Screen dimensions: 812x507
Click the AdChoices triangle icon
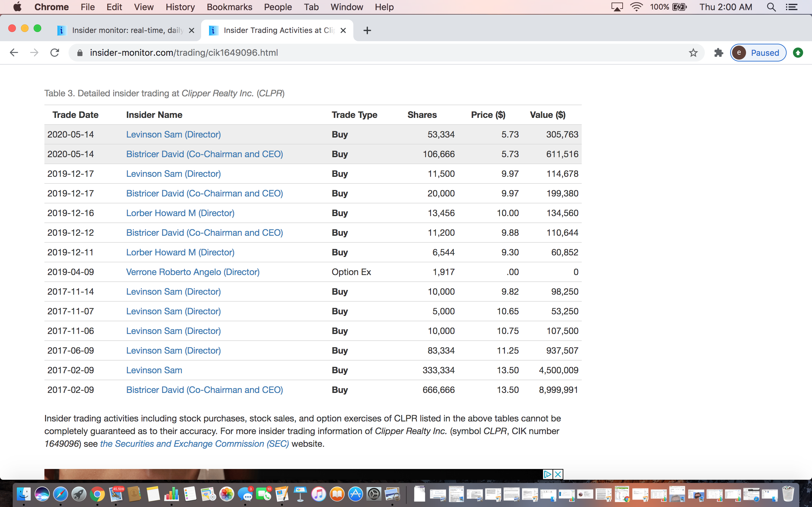click(x=547, y=474)
